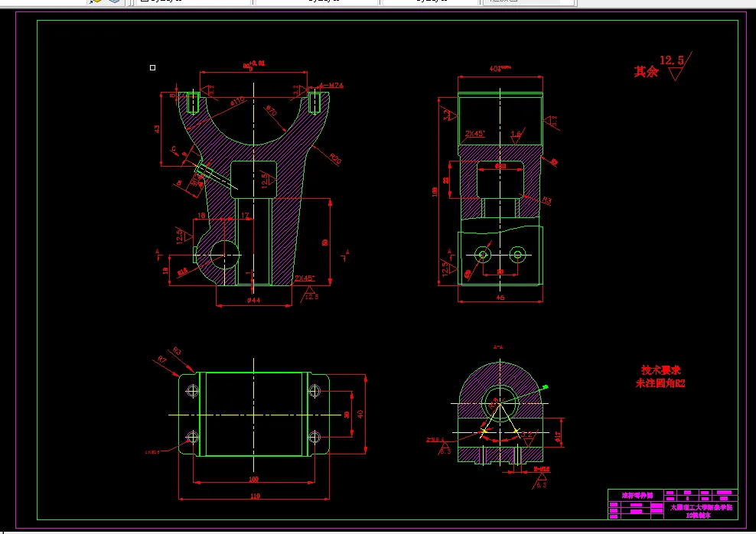Select the R20 radius label

(x=336, y=158)
